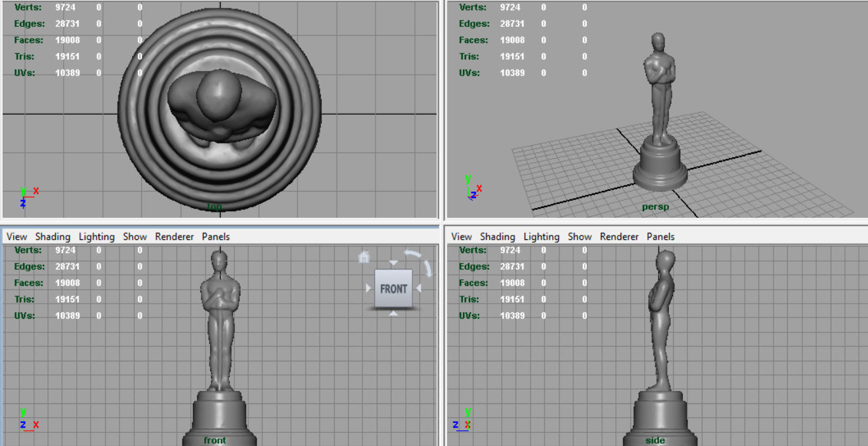The image size is (868, 446).
Task: Click the value 10389 in the persp view
Action: [x=512, y=73]
